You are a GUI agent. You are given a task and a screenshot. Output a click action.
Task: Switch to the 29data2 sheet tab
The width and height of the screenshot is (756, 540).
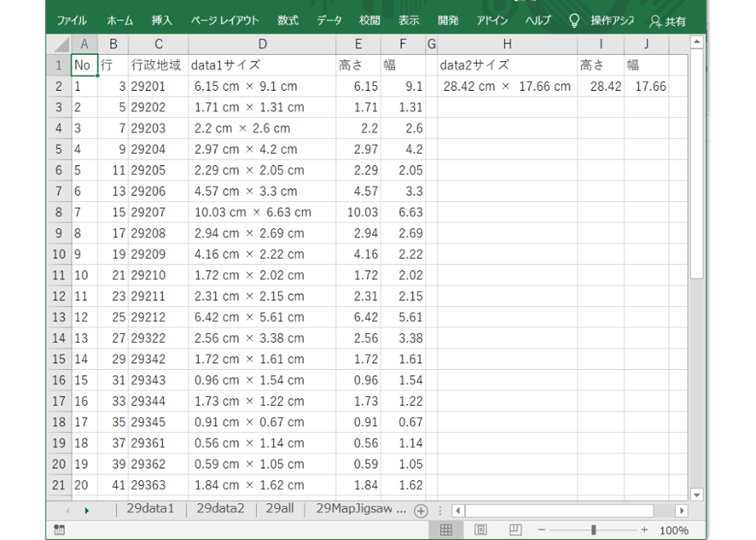tap(220, 509)
